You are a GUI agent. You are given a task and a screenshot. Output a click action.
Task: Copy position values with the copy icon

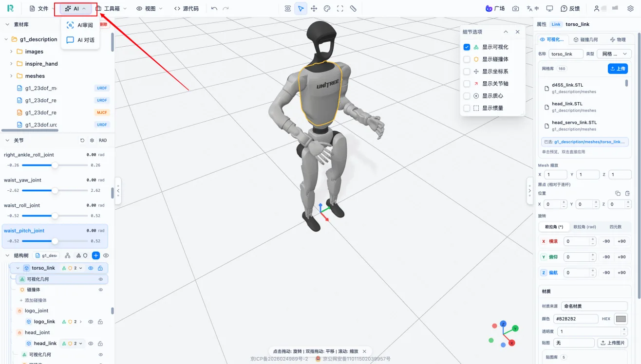[x=618, y=193]
